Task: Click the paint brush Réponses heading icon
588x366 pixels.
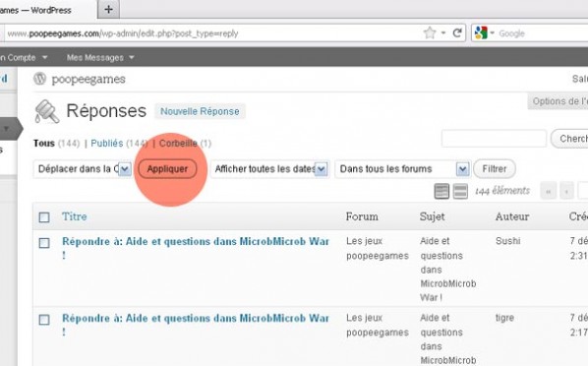Action: coord(47,111)
